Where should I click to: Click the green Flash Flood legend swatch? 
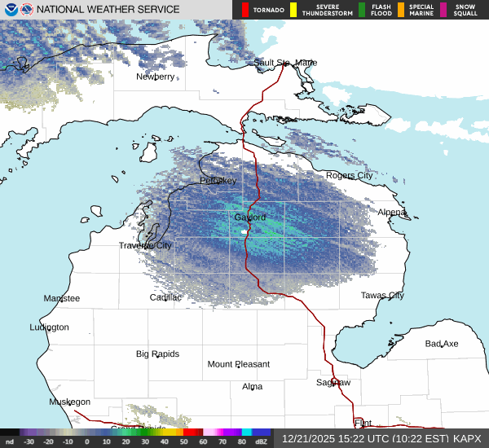(x=362, y=10)
